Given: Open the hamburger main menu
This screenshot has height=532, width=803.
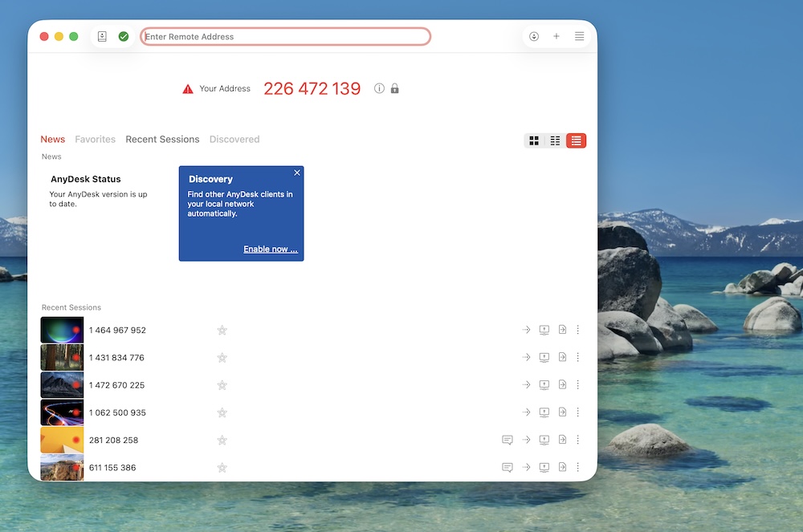Looking at the screenshot, I should [579, 36].
